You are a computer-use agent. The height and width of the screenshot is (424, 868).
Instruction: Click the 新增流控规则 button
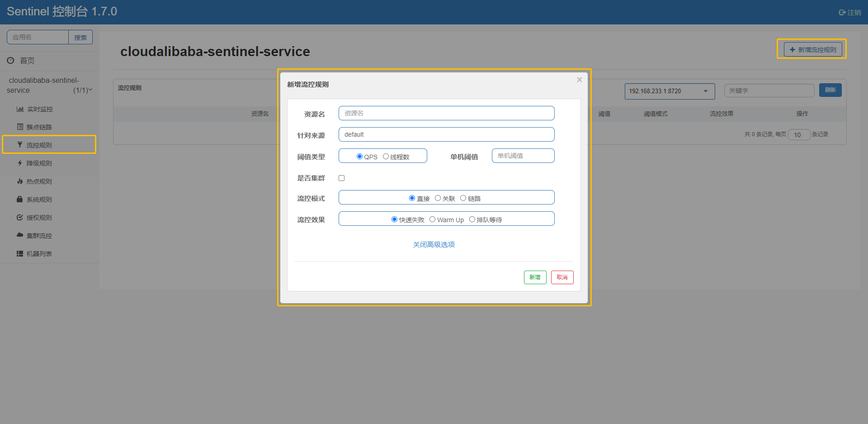pos(812,50)
